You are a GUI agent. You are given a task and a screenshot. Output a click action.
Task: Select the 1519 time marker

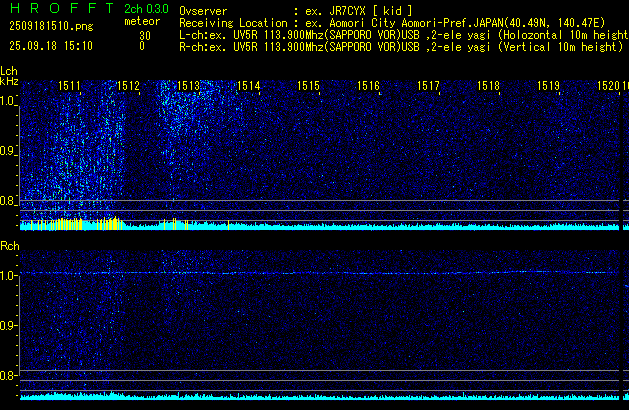[548, 87]
